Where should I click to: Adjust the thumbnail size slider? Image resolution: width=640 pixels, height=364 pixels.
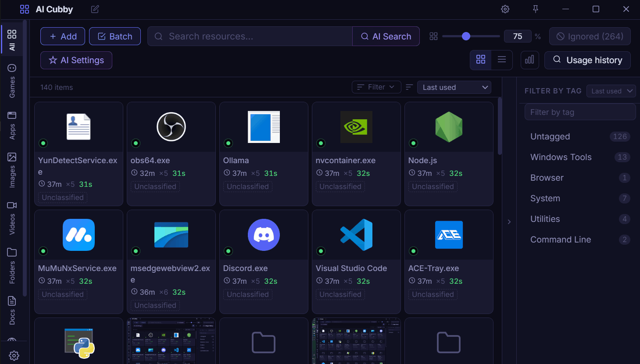coord(471,36)
